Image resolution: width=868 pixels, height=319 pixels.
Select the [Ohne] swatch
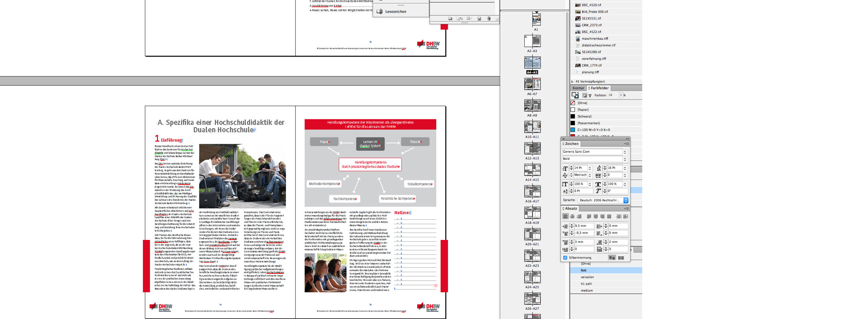(606, 103)
